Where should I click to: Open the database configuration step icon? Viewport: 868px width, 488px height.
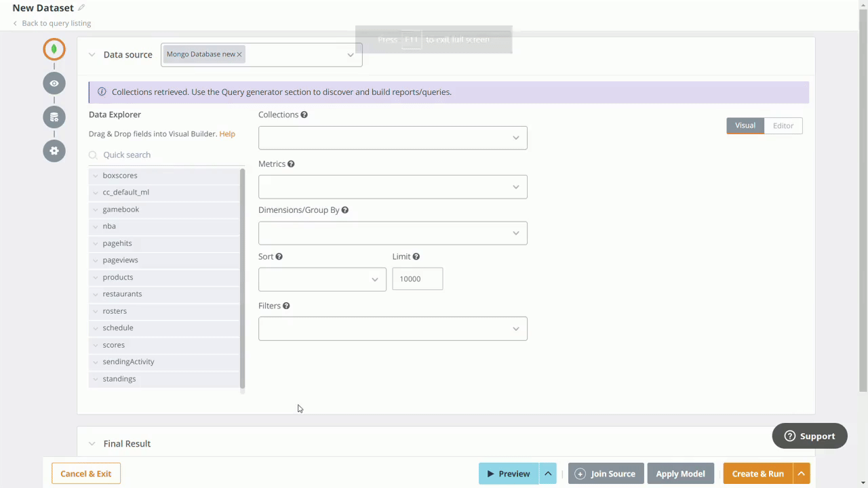coord(54,117)
